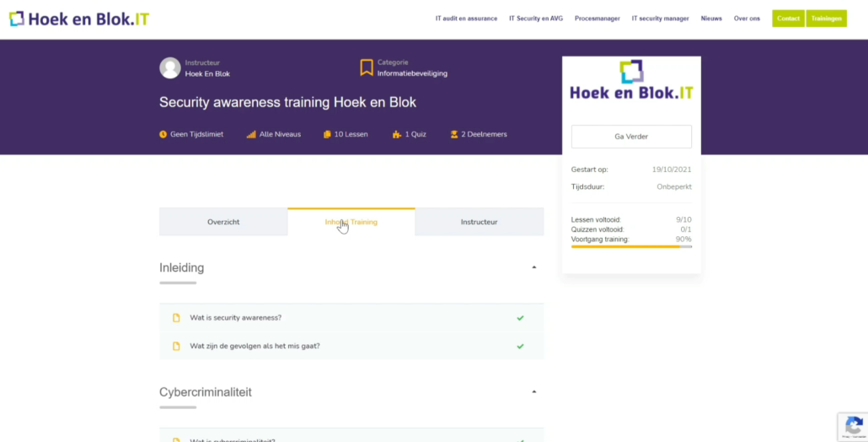The width and height of the screenshot is (868, 442).
Task: Click the Onbeperkt duration value
Action: pos(674,187)
